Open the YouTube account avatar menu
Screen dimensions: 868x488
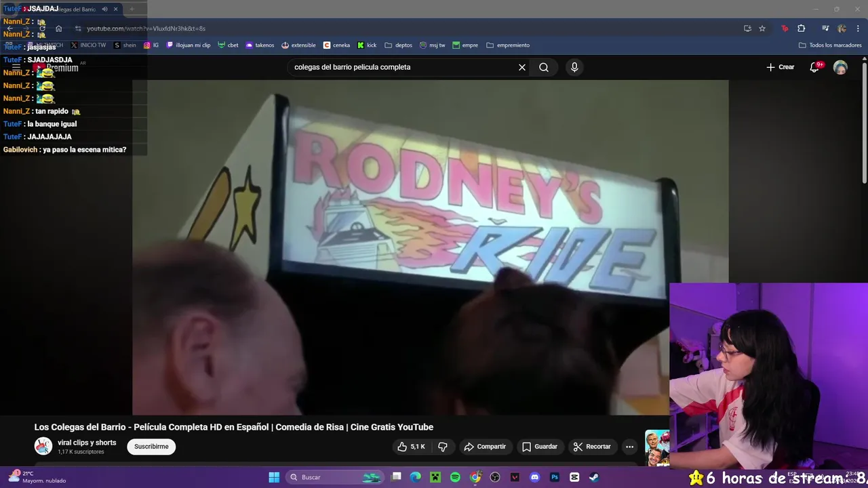pyautogui.click(x=840, y=67)
